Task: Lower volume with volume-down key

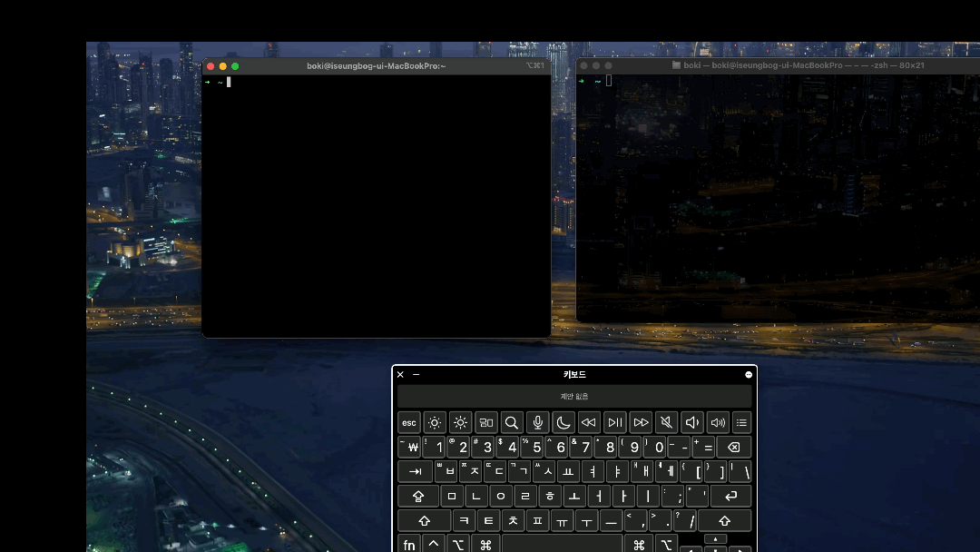Action: (691, 422)
